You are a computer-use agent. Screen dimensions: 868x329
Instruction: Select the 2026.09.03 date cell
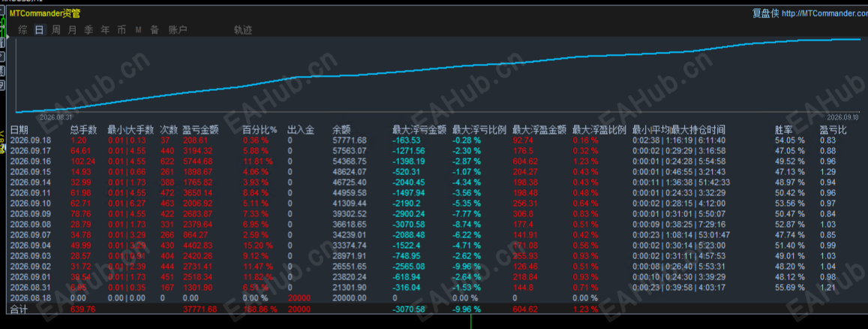click(31, 255)
